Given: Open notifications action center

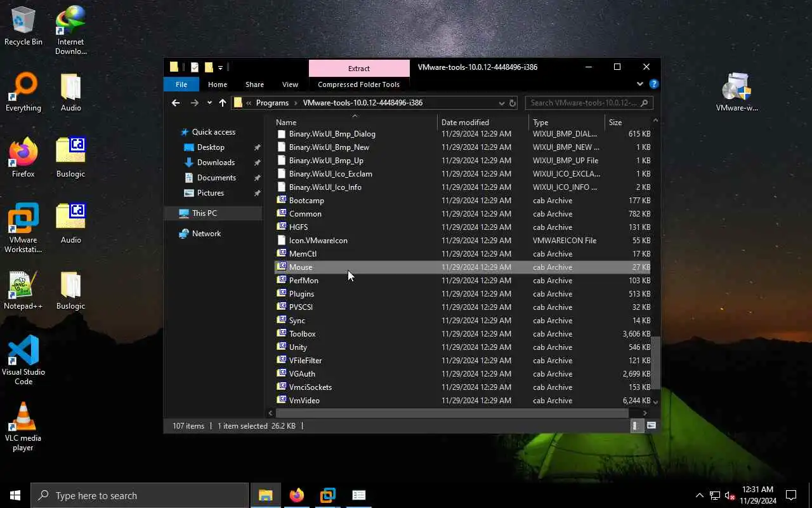Looking at the screenshot, I should (791, 495).
